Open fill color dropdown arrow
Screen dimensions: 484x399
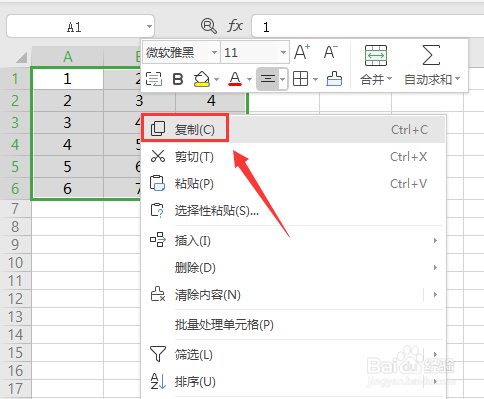[217, 79]
